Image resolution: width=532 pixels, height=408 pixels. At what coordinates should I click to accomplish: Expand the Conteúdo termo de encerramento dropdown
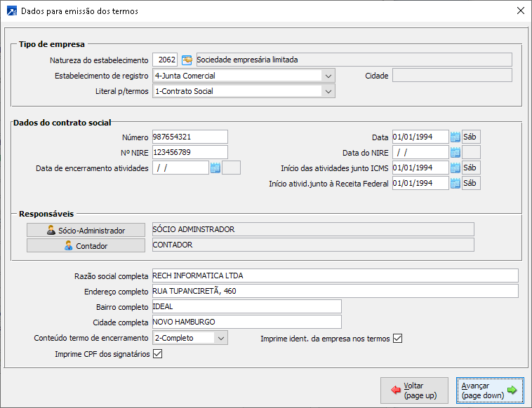(221, 338)
